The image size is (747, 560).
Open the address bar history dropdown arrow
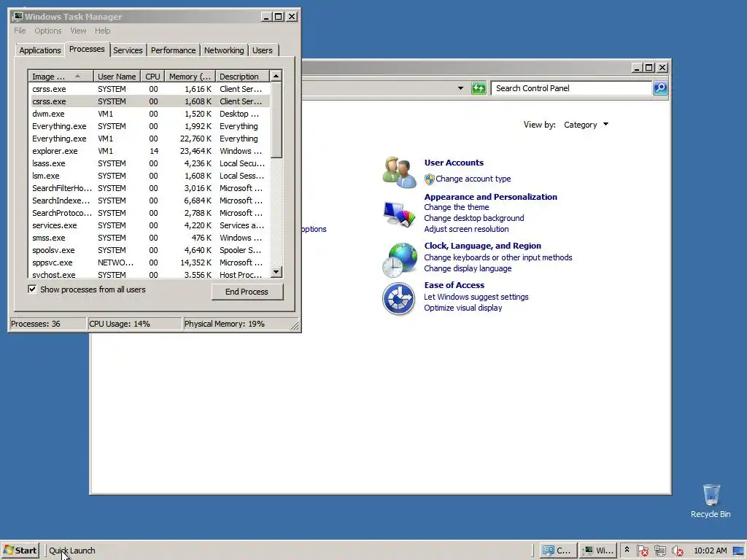[460, 88]
